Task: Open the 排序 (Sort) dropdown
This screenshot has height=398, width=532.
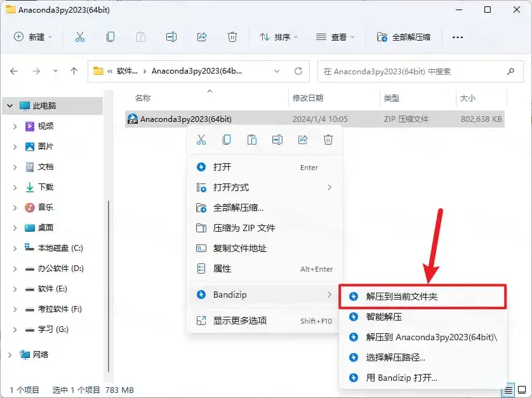Action: 279,37
